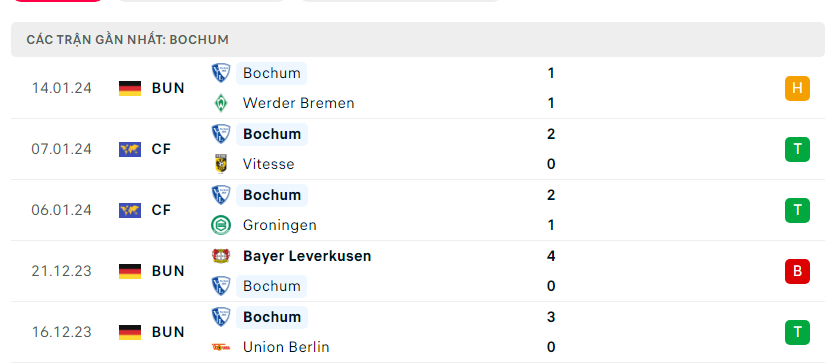The image size is (828, 364).
Task: Click the Groningen club crest icon
Action: [221, 225]
